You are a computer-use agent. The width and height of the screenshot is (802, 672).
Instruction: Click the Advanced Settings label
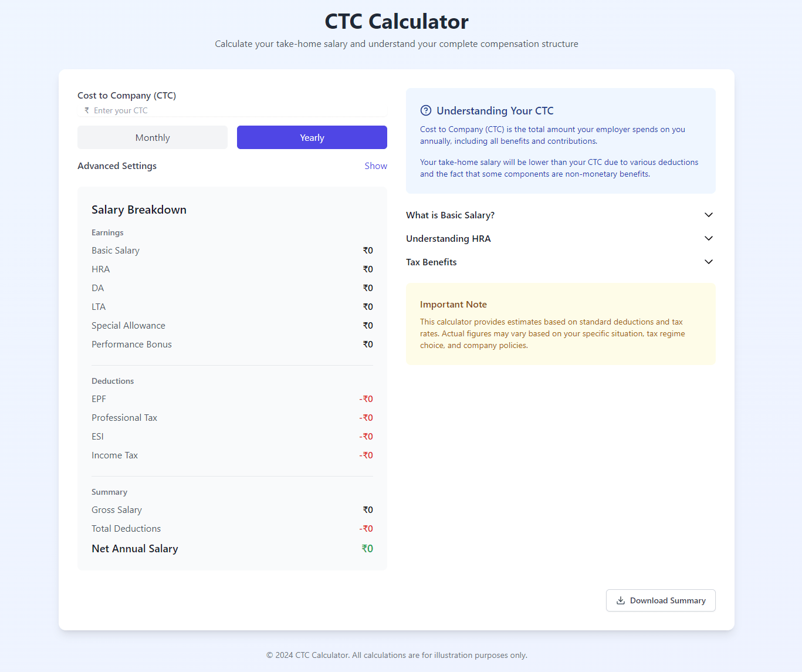click(x=117, y=166)
